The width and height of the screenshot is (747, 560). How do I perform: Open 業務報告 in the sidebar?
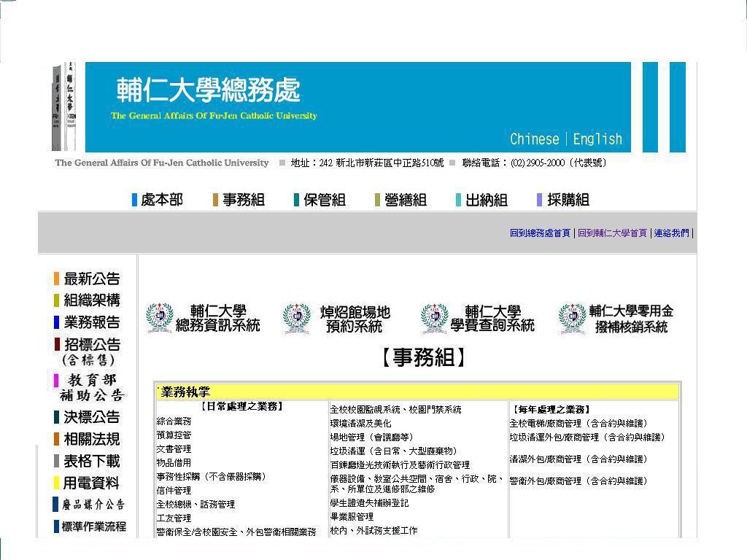(x=87, y=322)
